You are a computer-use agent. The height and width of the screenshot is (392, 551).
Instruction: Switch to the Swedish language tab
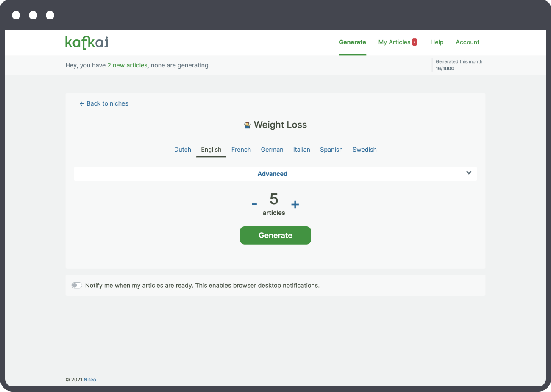365,150
